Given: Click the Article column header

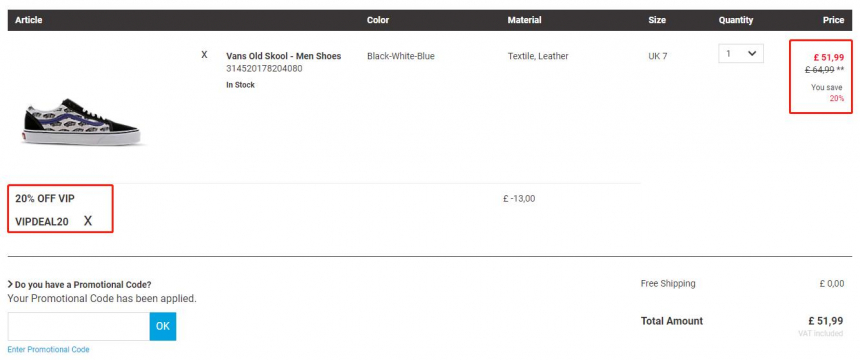Looking at the screenshot, I should coord(29,20).
